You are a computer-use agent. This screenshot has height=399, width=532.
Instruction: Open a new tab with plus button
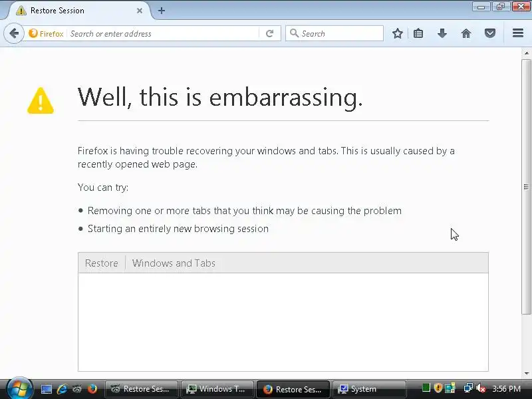162,11
